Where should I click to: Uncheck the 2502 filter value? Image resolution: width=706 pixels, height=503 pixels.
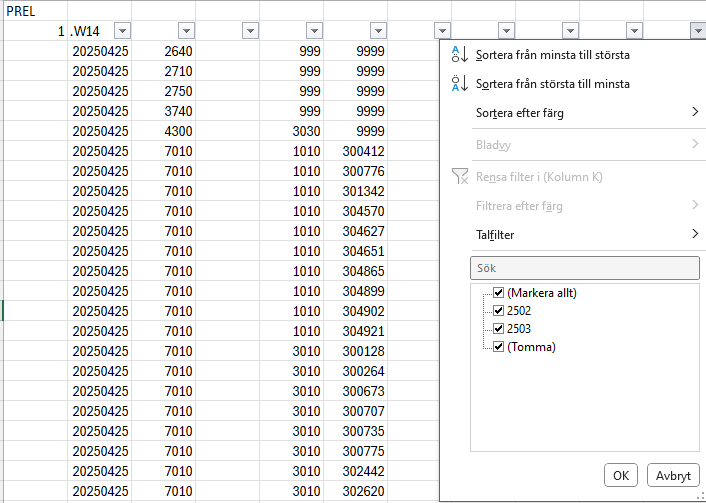point(498,311)
